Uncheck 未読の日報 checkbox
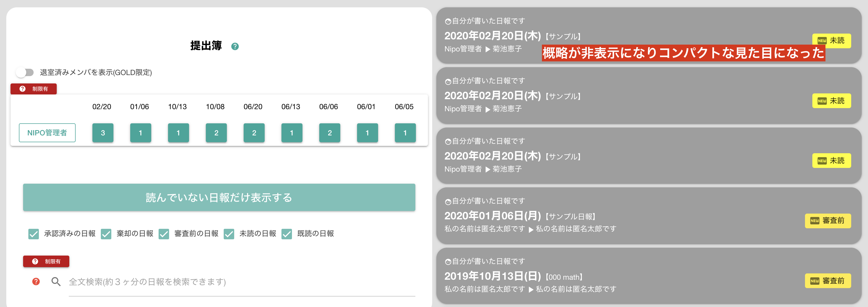Image resolution: width=868 pixels, height=307 pixels. [x=229, y=234]
